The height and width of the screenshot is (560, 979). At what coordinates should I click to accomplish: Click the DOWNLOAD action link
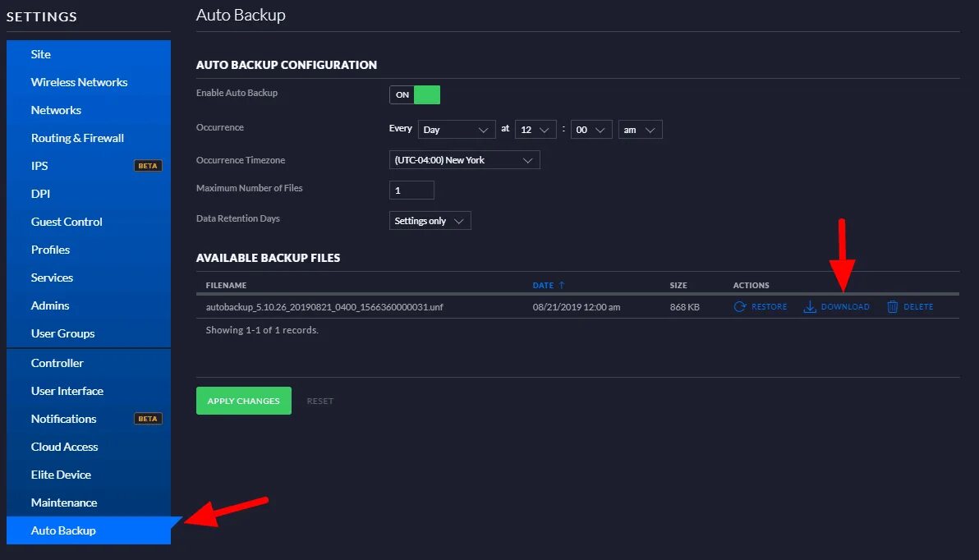coord(845,306)
